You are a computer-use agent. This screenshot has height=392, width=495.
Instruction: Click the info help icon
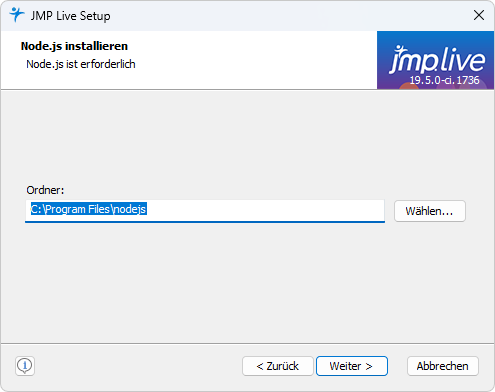[25, 366]
